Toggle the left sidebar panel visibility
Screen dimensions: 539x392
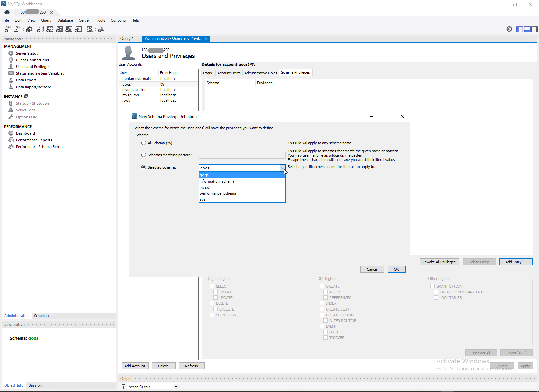pos(520,29)
